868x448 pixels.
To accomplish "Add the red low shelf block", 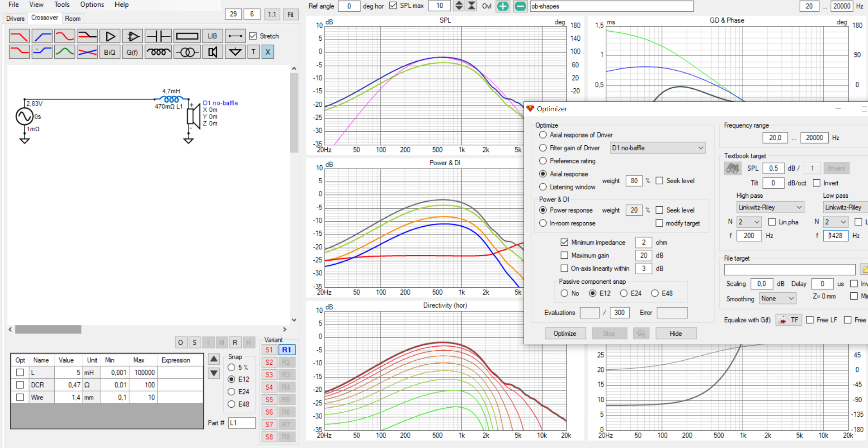I will tap(19, 52).
